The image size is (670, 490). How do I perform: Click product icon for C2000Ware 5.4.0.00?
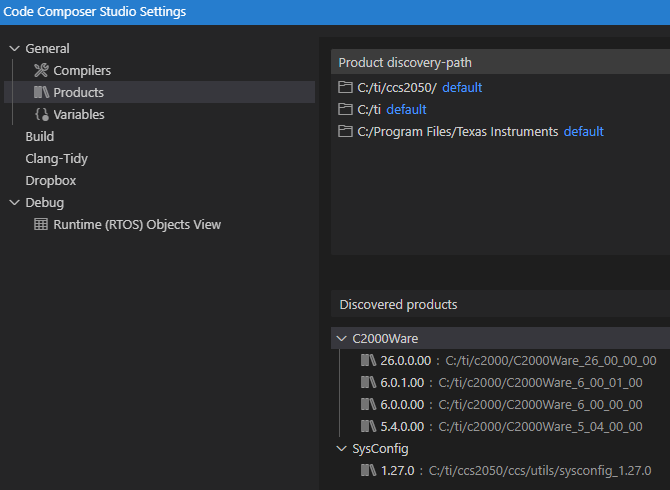point(368,426)
